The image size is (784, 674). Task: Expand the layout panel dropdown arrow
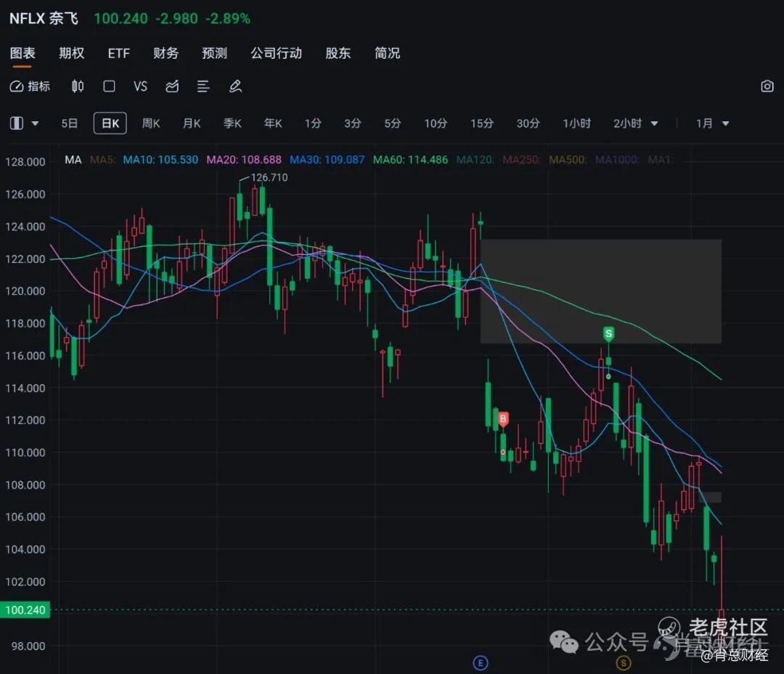click(x=35, y=123)
